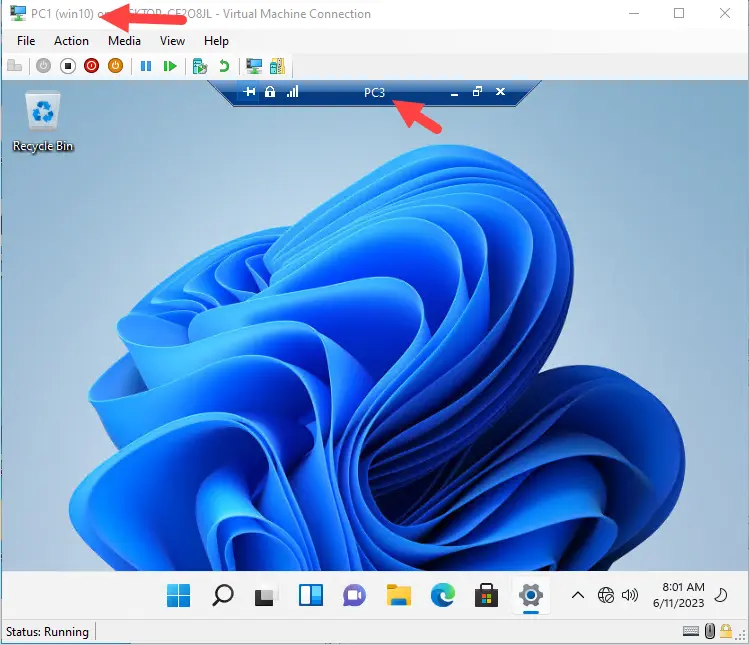Image resolution: width=750 pixels, height=645 pixels.
Task: Open the Media menu
Action: (124, 41)
